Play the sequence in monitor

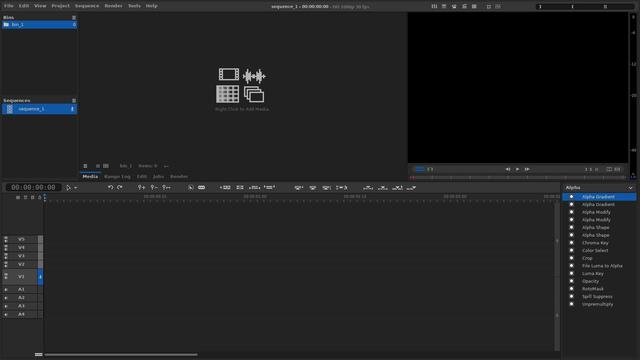517,169
